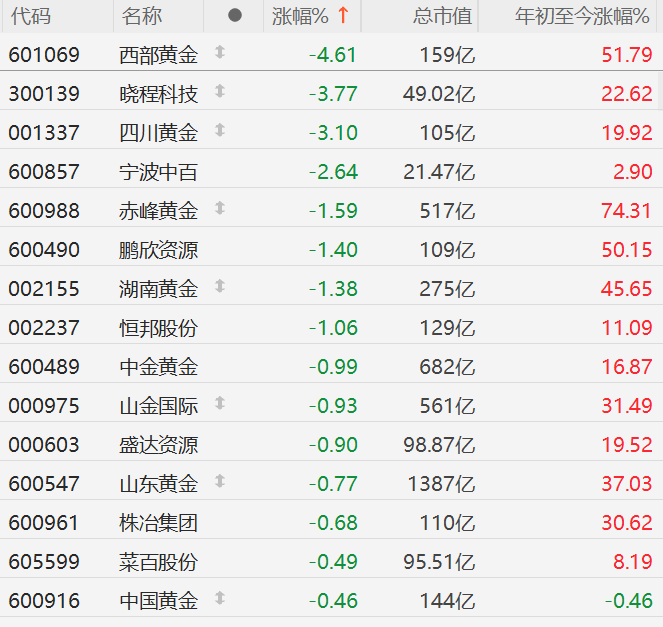Select stock code 300139
The width and height of the screenshot is (663, 627).
pos(44,94)
